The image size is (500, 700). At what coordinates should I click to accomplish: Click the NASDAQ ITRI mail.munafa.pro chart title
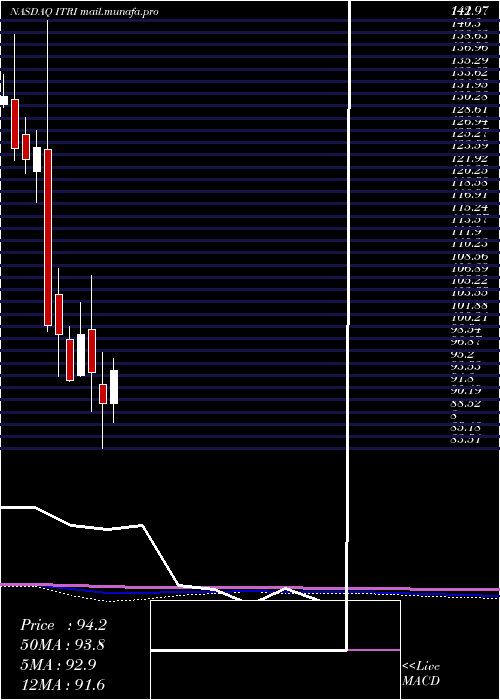pyautogui.click(x=85, y=12)
